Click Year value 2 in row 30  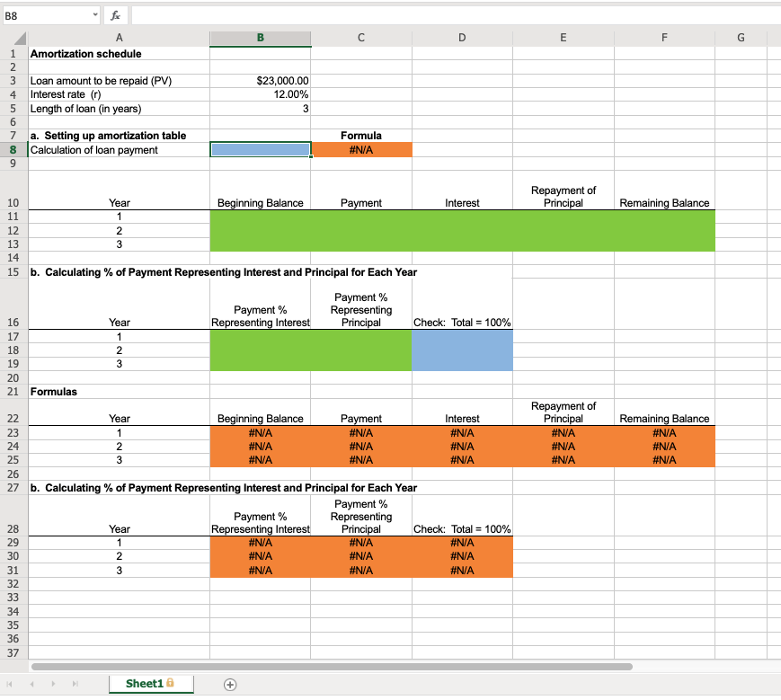pos(119,556)
